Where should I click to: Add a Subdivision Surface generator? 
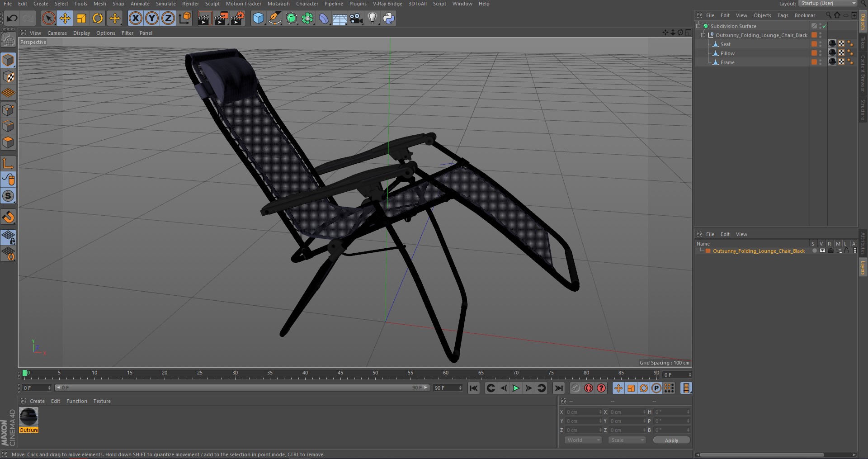click(291, 19)
